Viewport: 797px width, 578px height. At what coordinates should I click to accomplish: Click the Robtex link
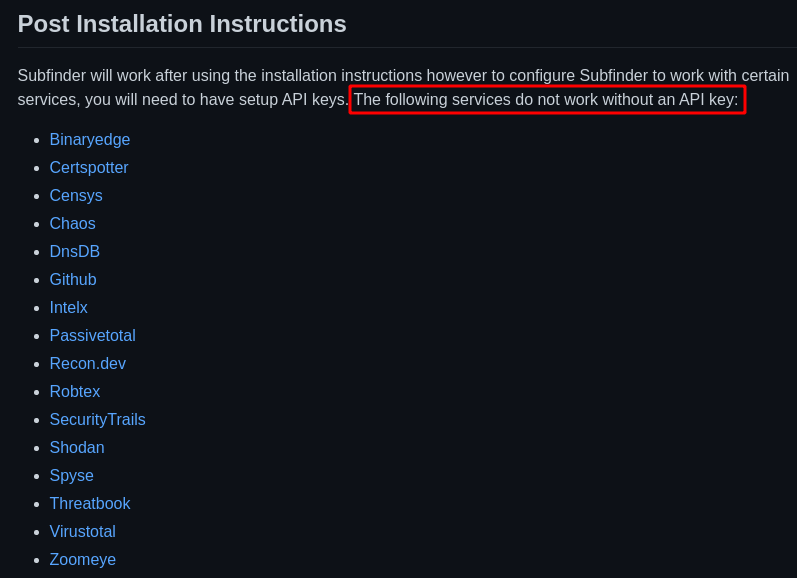tap(75, 392)
